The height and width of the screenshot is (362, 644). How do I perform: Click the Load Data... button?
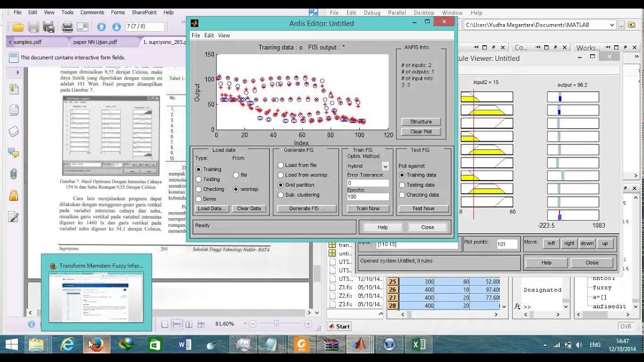[212, 209]
